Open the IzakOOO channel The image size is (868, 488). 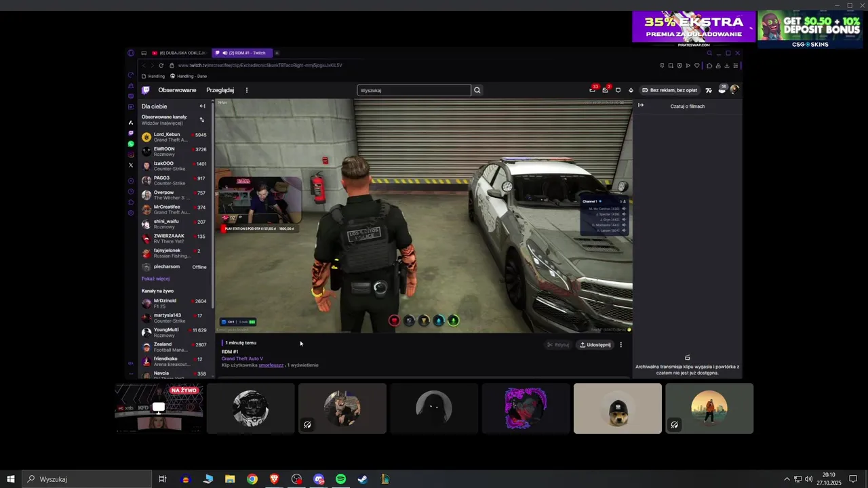click(175, 166)
